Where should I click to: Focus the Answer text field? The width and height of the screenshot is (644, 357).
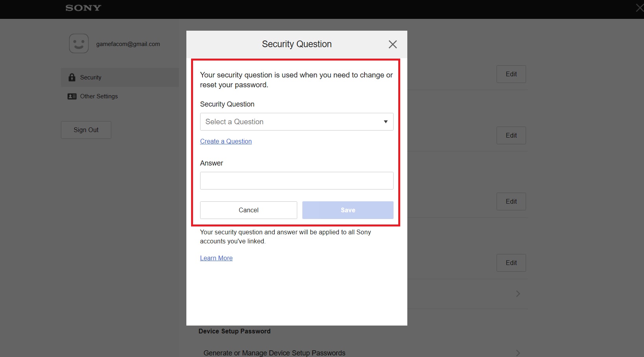coord(296,181)
